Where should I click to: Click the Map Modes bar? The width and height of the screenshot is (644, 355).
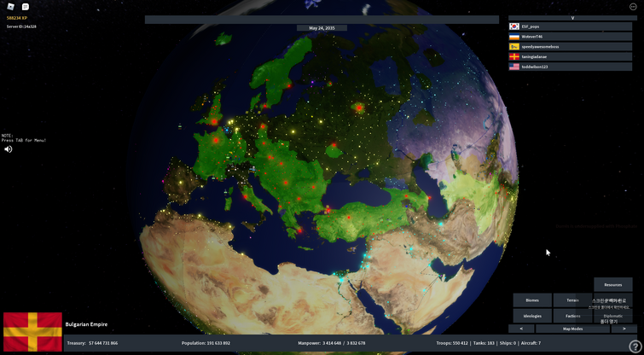click(x=572, y=329)
